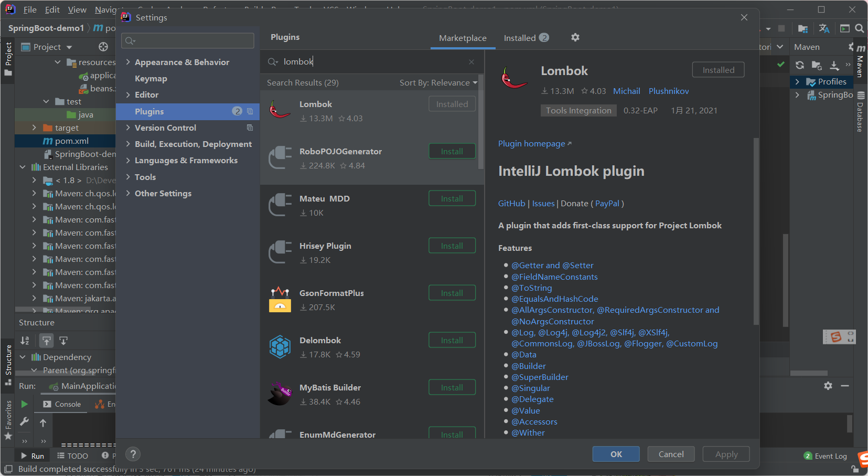Collapse External Libraries in project tree

coord(23,167)
